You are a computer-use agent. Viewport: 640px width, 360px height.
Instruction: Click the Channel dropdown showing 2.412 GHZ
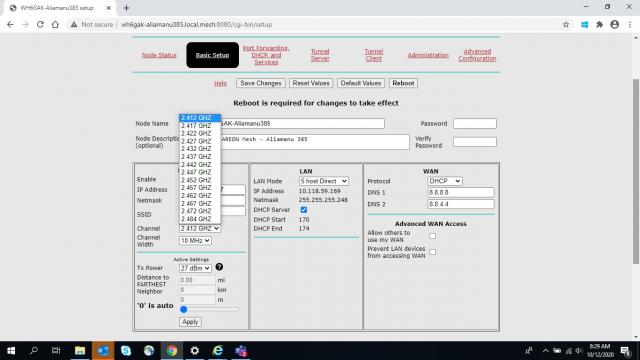(x=200, y=229)
